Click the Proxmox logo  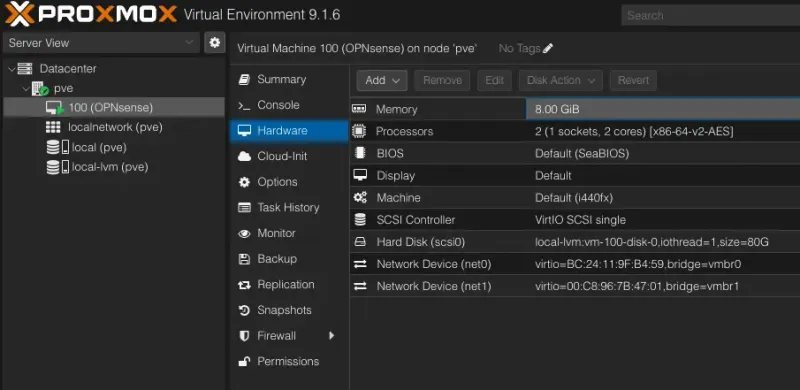tap(91, 14)
